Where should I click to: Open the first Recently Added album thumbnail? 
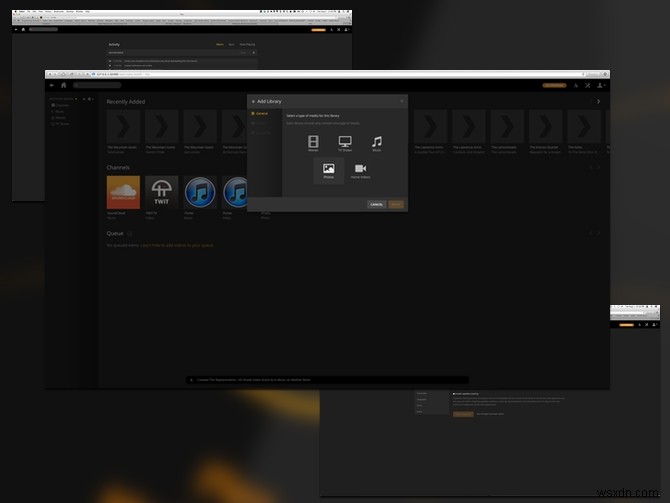click(x=123, y=126)
